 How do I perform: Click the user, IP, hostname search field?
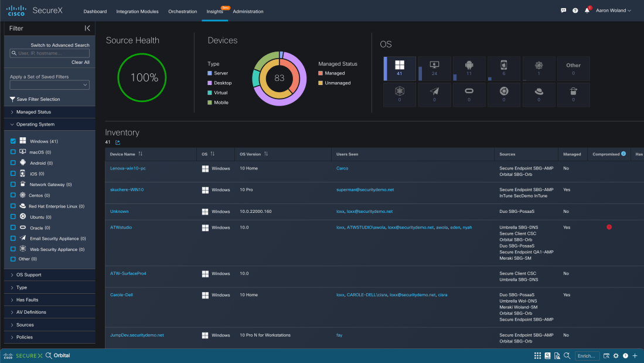pos(49,53)
